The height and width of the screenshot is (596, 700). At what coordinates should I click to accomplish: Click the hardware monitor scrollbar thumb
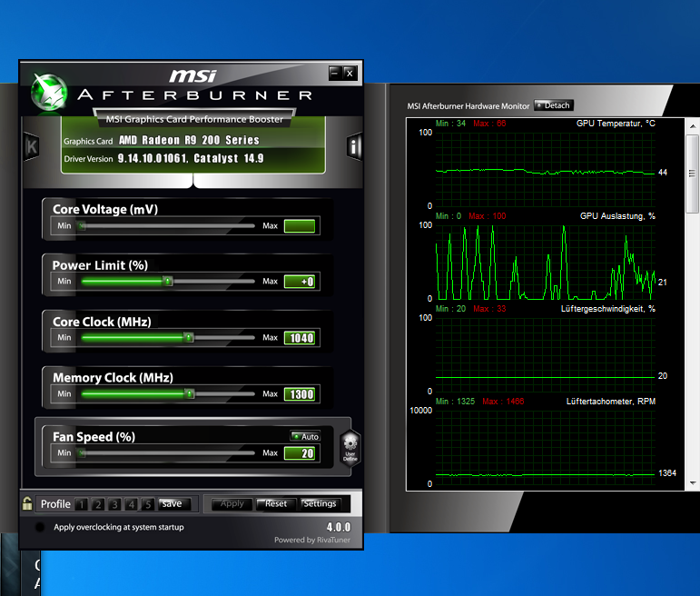[693, 174]
